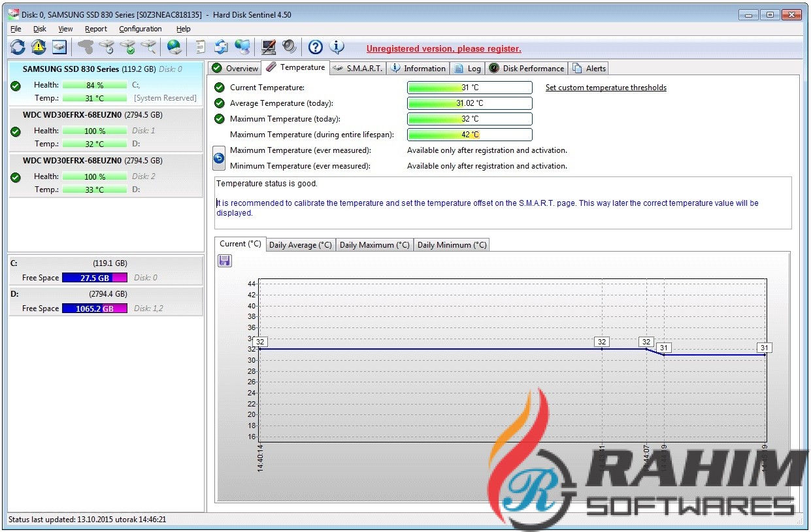Click the info speech bubble icon
Viewport: 811px width, 532px height.
point(337,47)
